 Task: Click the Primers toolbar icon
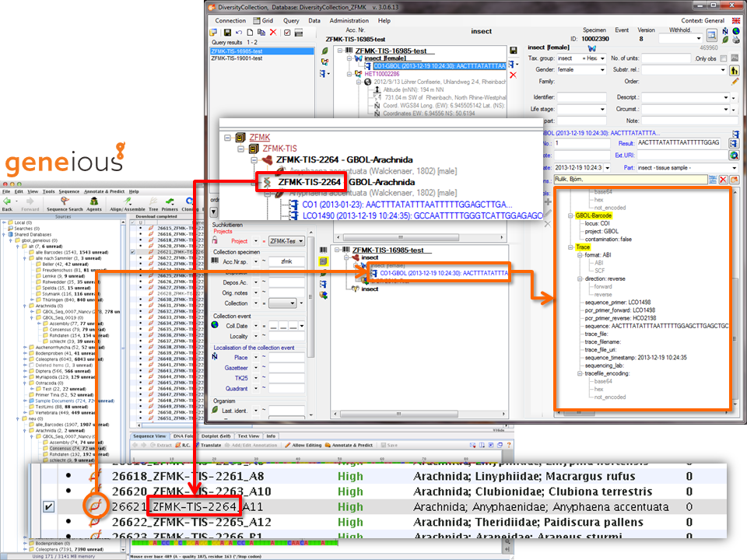[x=169, y=201]
